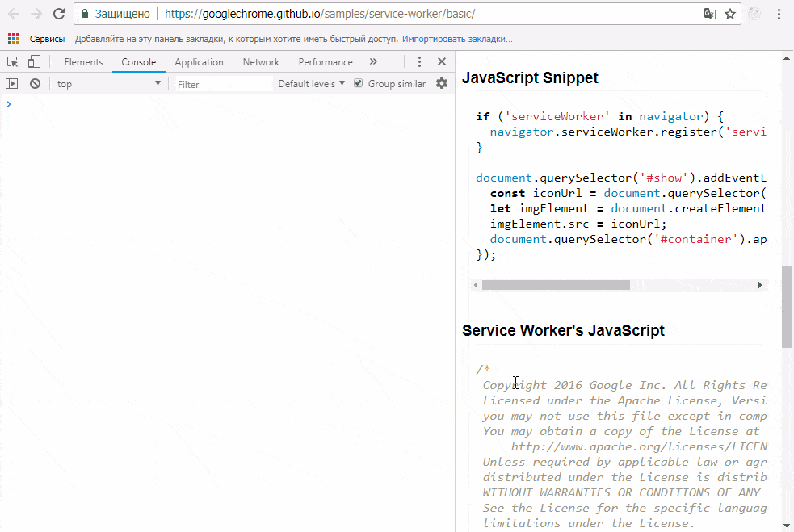
Task: Show the console sidebar icon
Action: [11, 83]
